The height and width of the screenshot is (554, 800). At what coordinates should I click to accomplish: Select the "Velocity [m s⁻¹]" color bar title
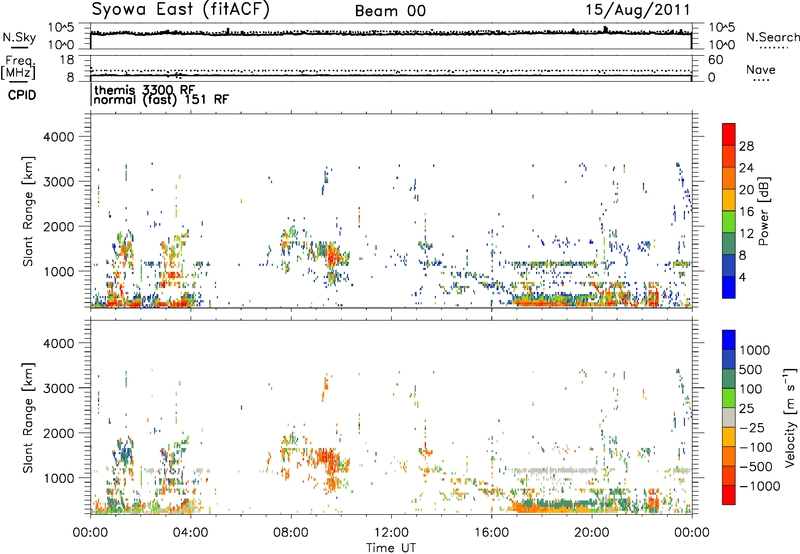click(x=790, y=417)
